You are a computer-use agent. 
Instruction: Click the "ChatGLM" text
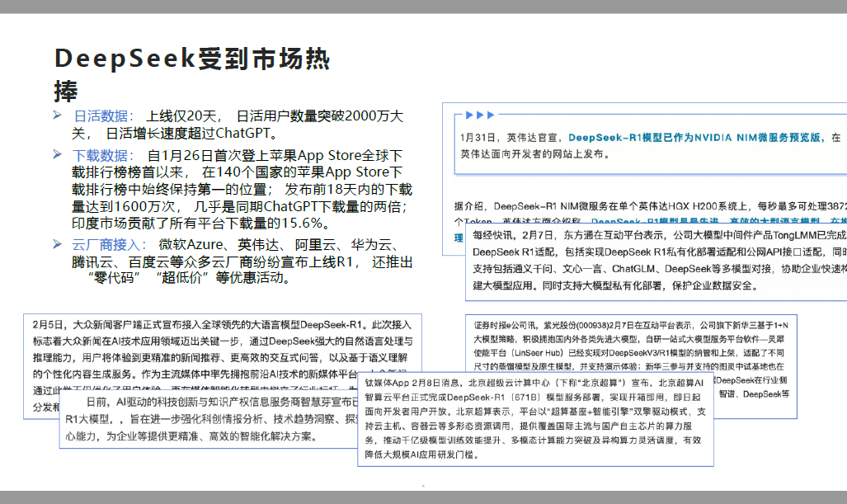[x=633, y=269]
